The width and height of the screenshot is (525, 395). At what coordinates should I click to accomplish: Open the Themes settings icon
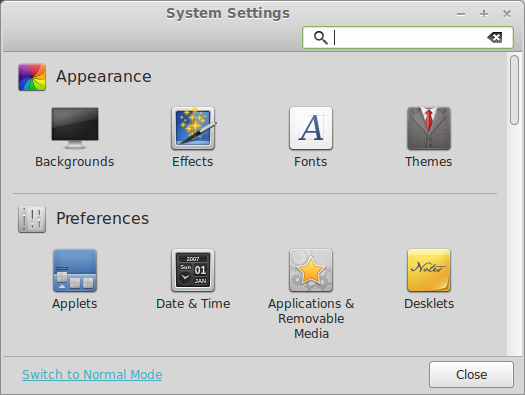point(429,128)
